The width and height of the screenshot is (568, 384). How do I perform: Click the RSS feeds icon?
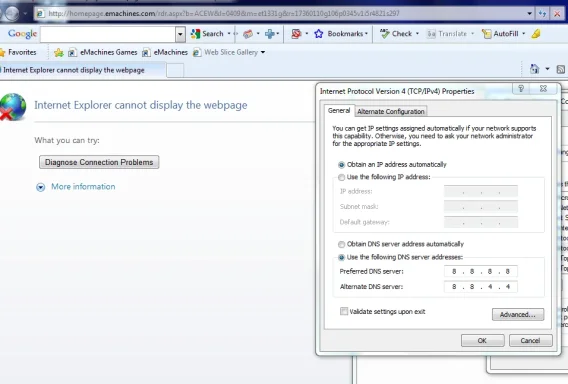pyautogui.click(x=561, y=69)
